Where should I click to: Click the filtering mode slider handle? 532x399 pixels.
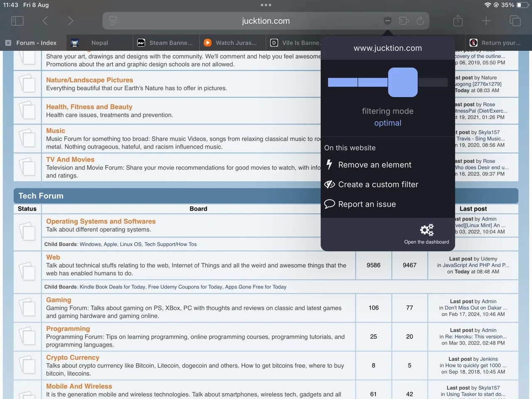403,82
